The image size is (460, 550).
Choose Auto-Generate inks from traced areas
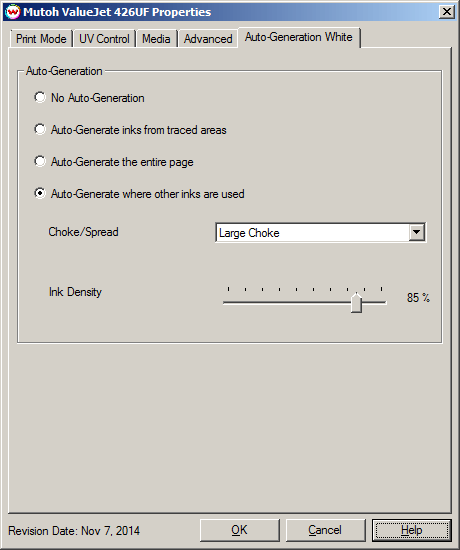[40, 129]
